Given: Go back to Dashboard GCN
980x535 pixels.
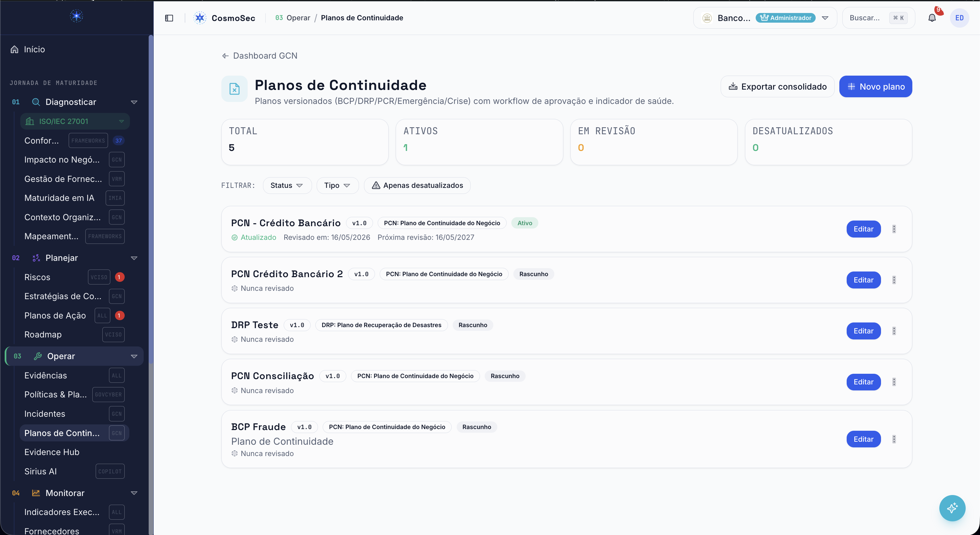Looking at the screenshot, I should tap(259, 56).
